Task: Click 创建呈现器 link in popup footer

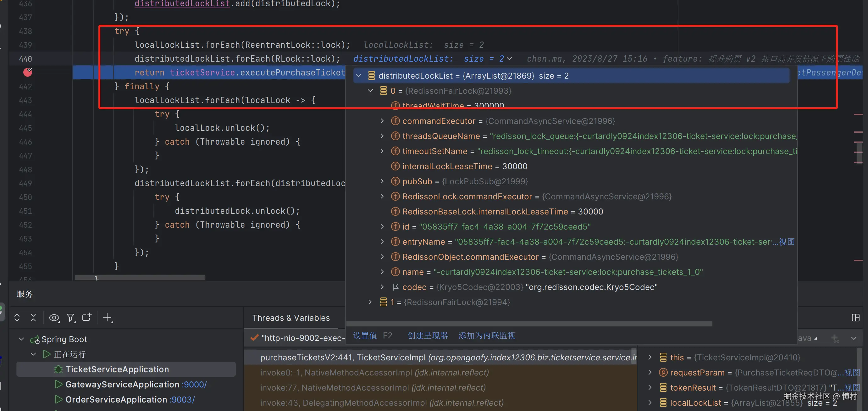Action: (x=428, y=336)
